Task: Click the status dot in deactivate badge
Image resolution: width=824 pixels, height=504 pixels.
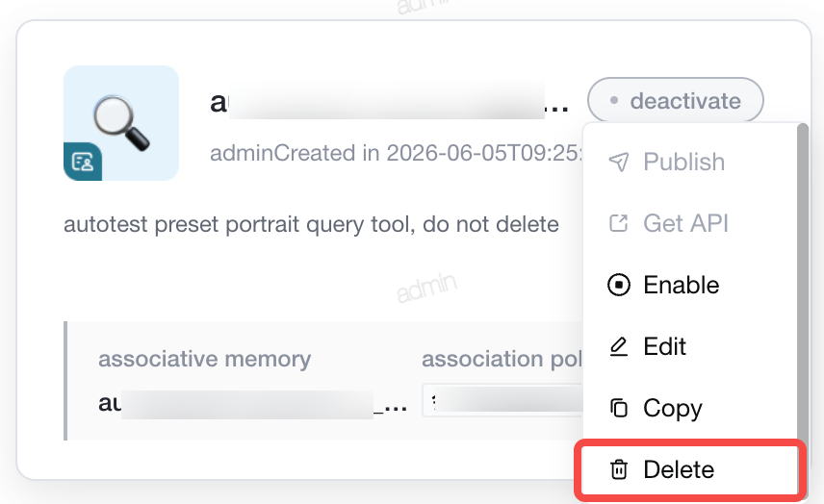Action: tap(614, 100)
